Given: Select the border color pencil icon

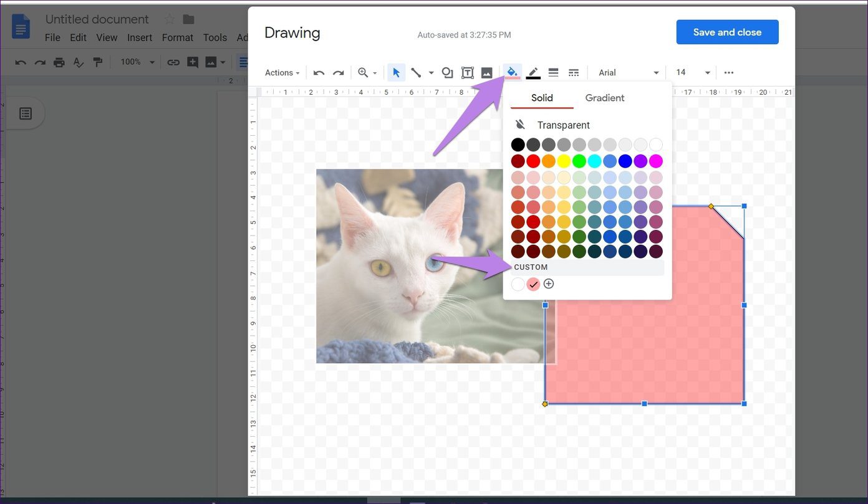Looking at the screenshot, I should (533, 73).
